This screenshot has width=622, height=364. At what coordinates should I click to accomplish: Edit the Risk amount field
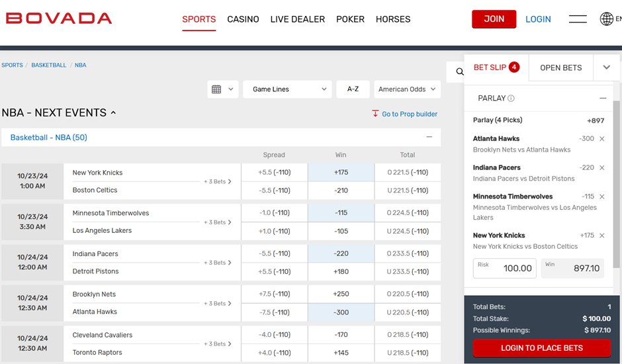[x=505, y=268]
